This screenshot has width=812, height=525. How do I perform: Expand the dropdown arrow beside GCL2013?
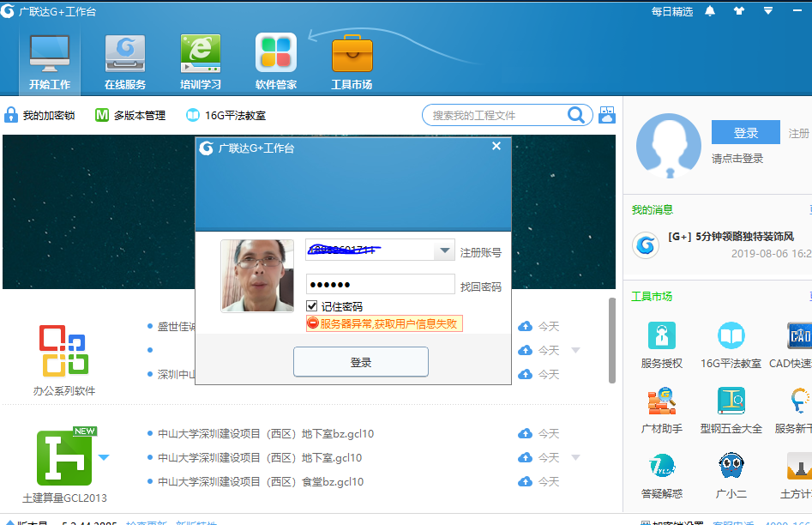(x=104, y=457)
